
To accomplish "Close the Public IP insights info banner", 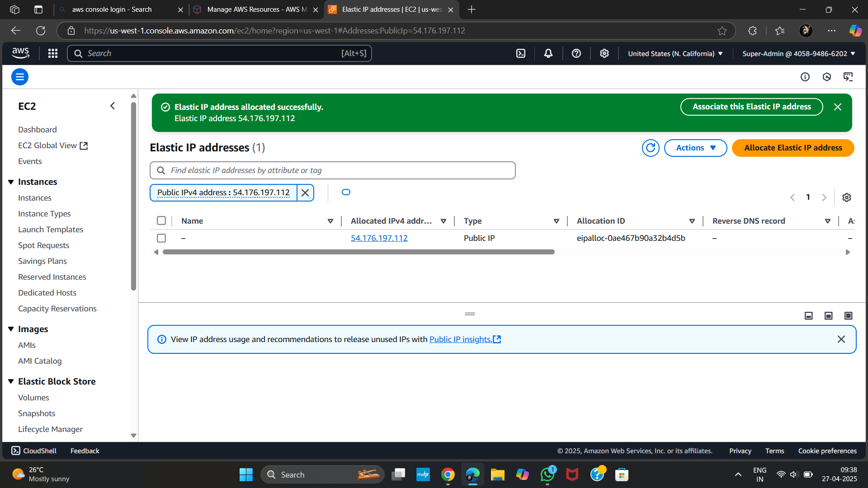I will click(x=841, y=339).
